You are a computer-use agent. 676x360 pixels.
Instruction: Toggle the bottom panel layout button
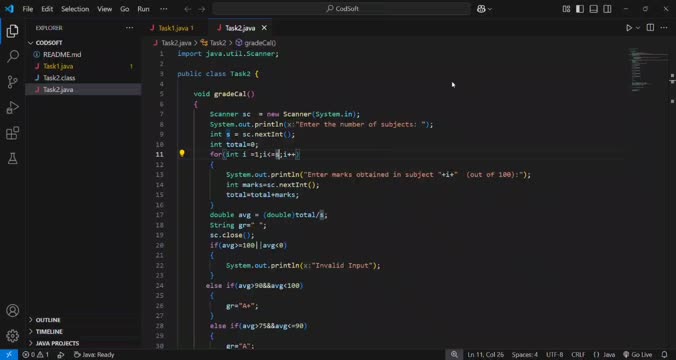[594, 9]
